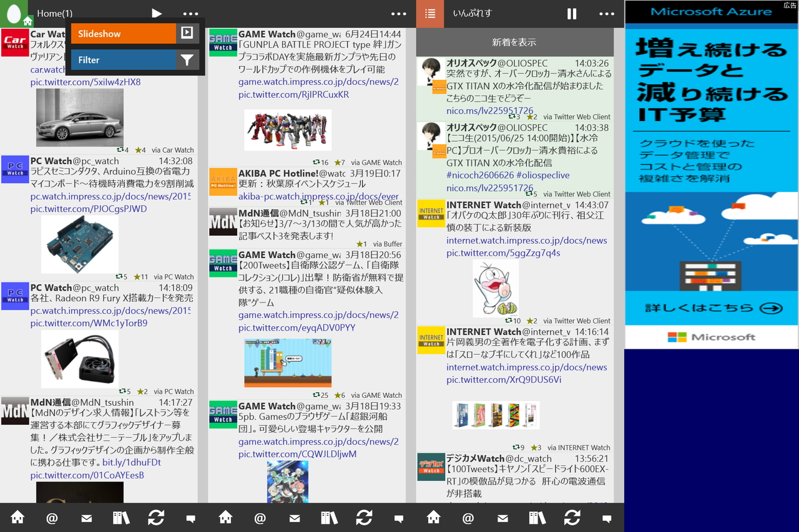This screenshot has height=532, width=799.
Task: Refresh the Home column timeline
Action: [x=156, y=518]
